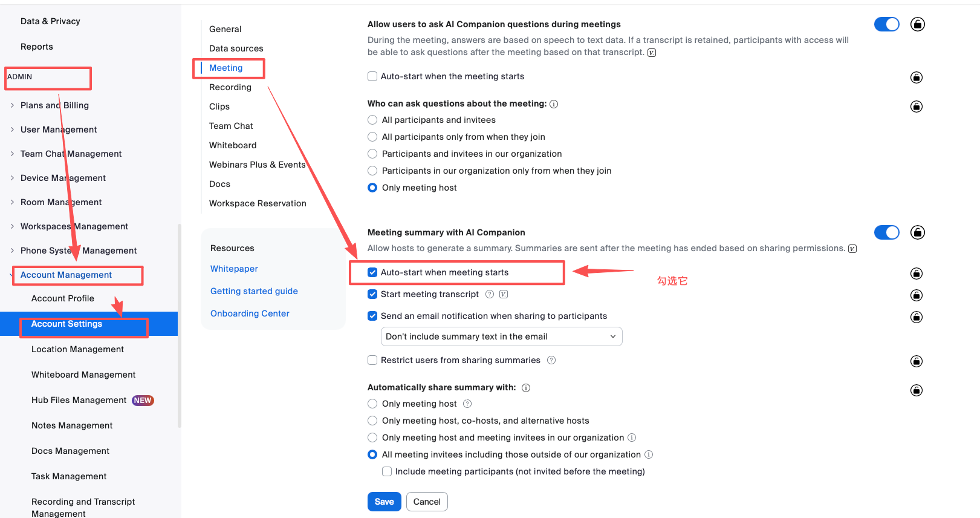Uncheck Auto-start when meeting starts checkbox
This screenshot has width=980, height=518.
pyautogui.click(x=372, y=272)
